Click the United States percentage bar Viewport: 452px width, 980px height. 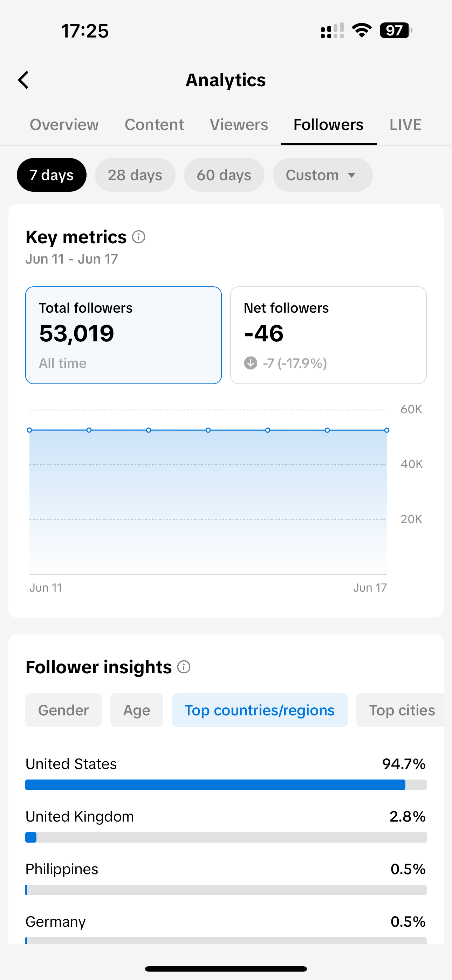pos(226,785)
